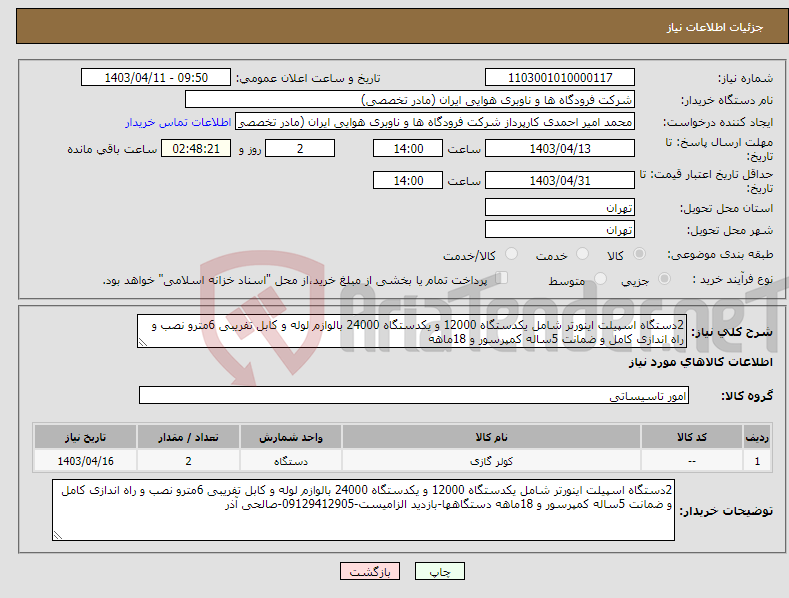Click the resize handle of buyer notes textarea
The width and height of the screenshot is (789, 598).
click(x=58, y=535)
